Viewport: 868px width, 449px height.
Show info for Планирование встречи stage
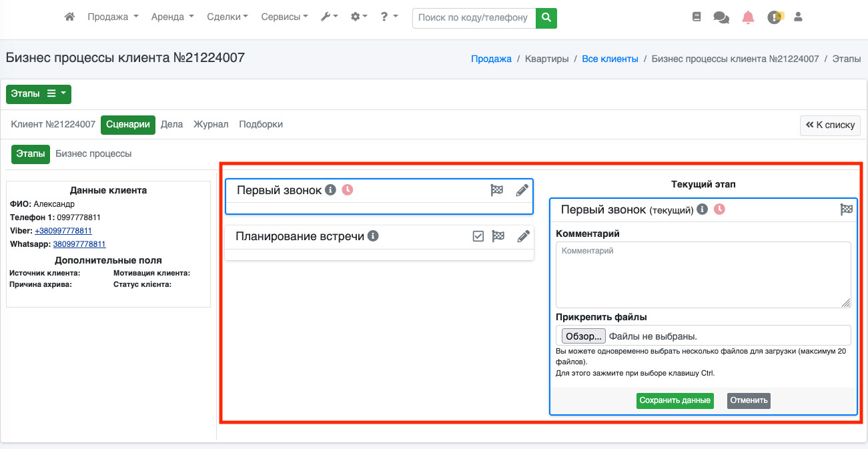pos(373,236)
